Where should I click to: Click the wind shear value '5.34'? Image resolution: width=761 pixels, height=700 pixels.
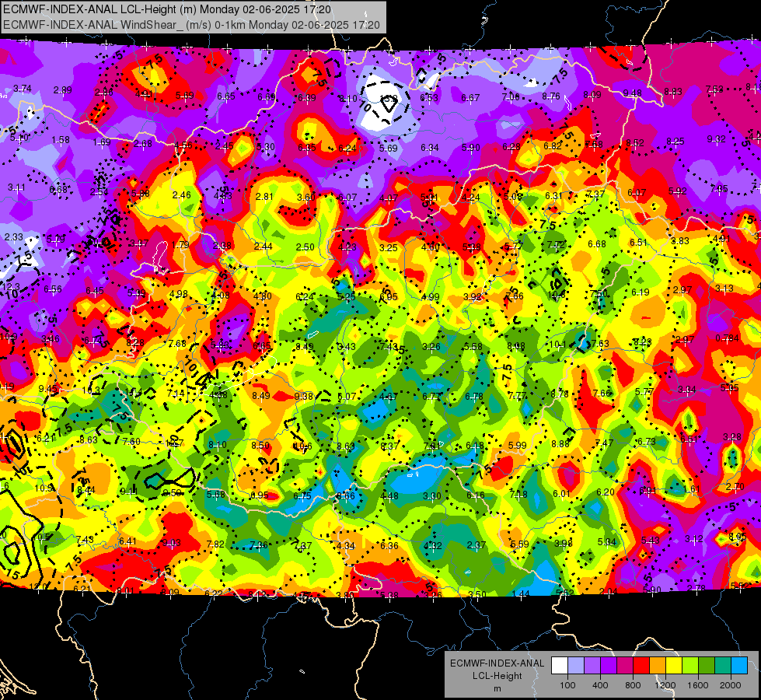point(606,542)
